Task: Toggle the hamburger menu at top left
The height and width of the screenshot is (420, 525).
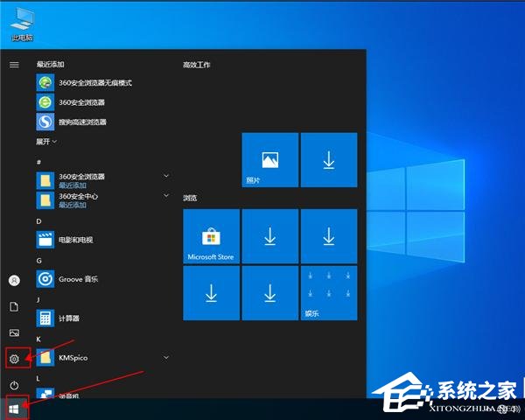Action: 14,65
